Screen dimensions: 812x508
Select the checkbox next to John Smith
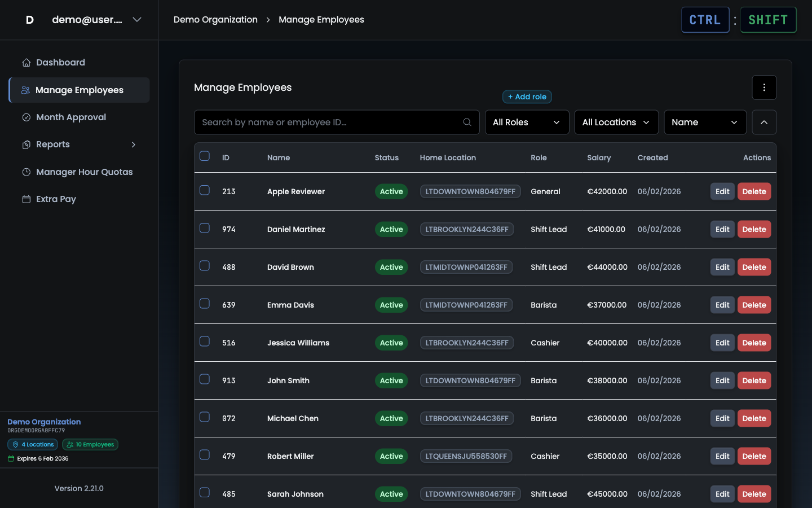pyautogui.click(x=204, y=379)
